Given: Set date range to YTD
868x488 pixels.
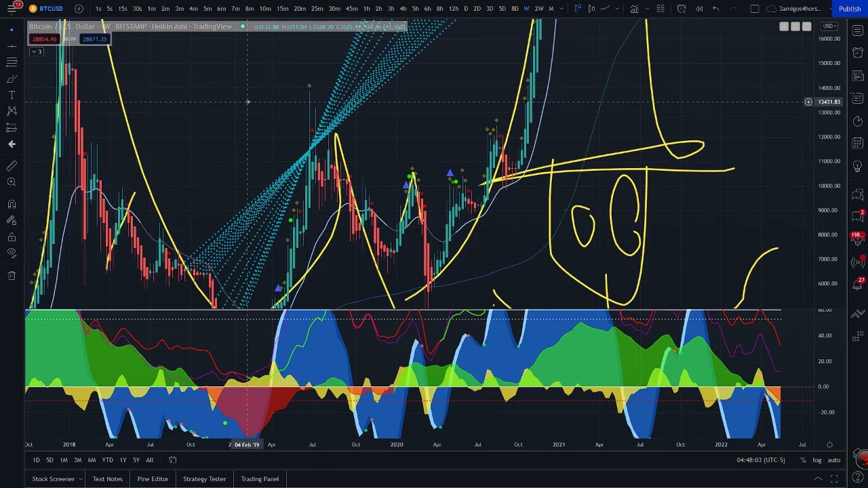Looking at the screenshot, I should 107,460.
